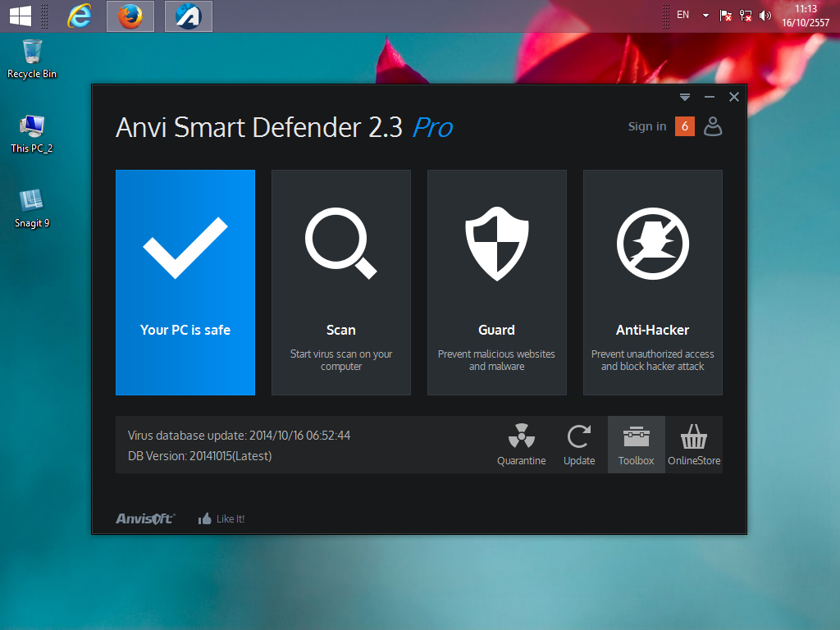Click the Update refresh icon
The height and width of the screenshot is (630, 840).
pyautogui.click(x=579, y=445)
